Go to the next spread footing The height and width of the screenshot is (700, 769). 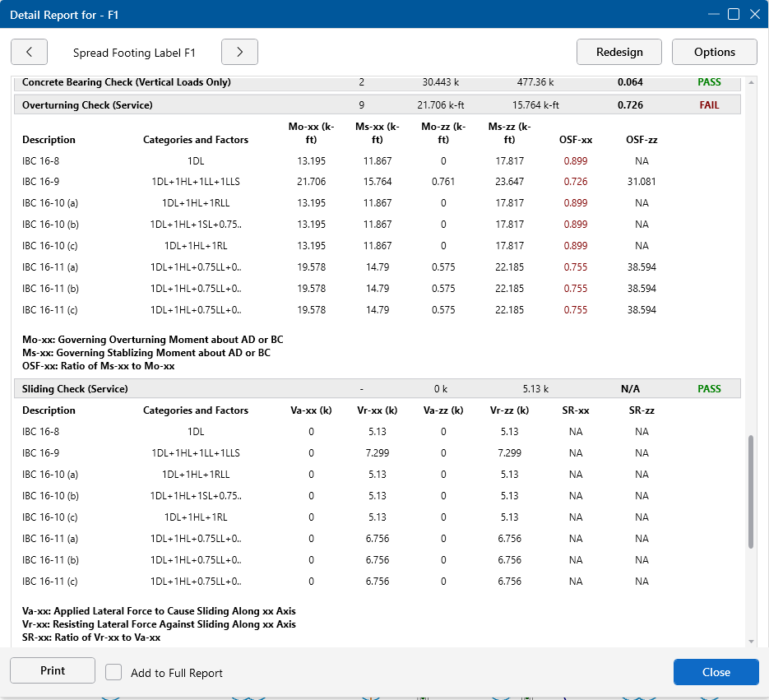pos(239,52)
